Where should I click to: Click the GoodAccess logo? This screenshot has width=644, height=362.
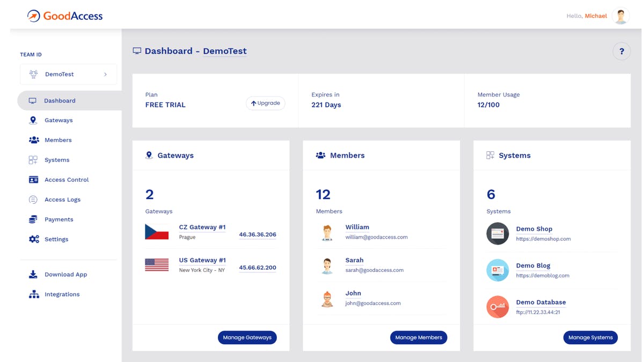(65, 16)
